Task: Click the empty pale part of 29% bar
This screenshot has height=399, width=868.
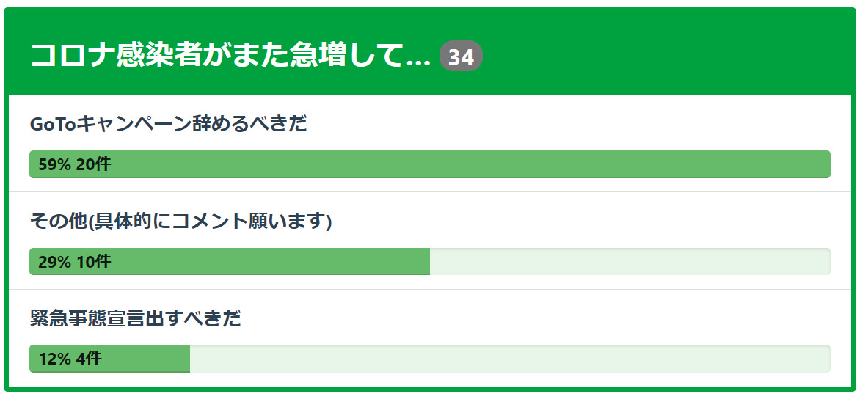Action: coord(630,262)
